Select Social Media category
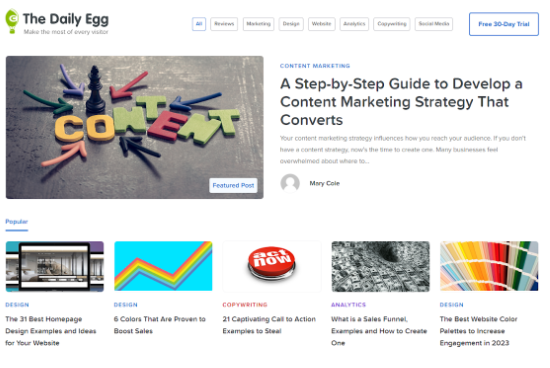The image size is (550, 368). click(x=434, y=24)
